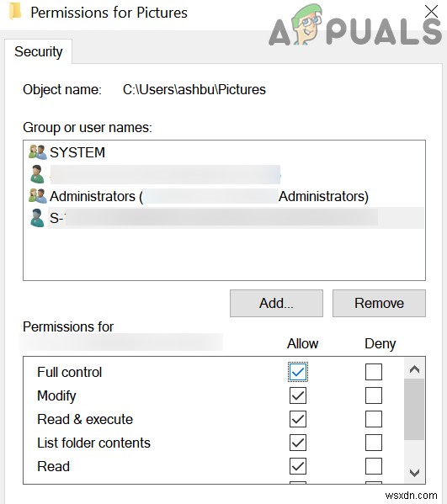
Task: Check Deny for Read & execute
Action: pyautogui.click(x=374, y=419)
